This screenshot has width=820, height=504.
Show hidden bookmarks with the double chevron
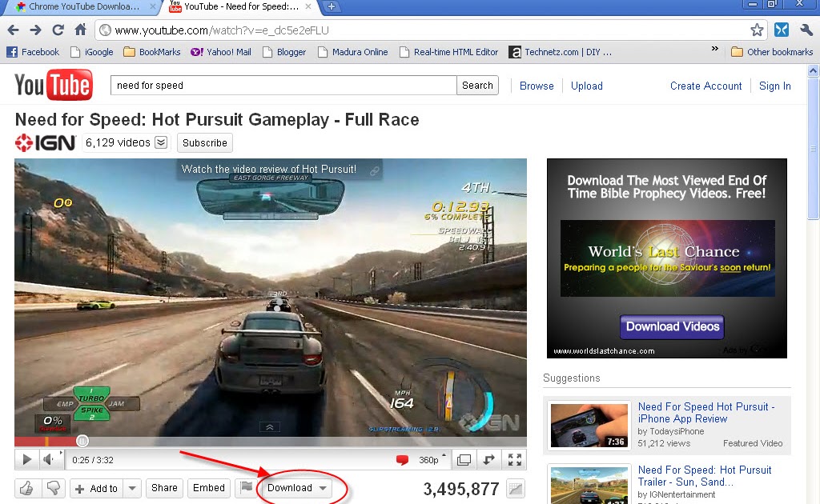click(715, 49)
